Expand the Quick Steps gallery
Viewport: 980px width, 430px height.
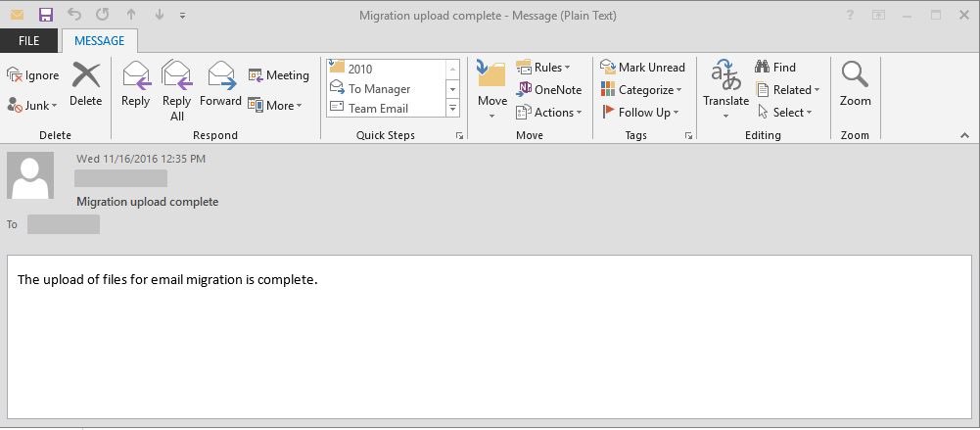[452, 108]
